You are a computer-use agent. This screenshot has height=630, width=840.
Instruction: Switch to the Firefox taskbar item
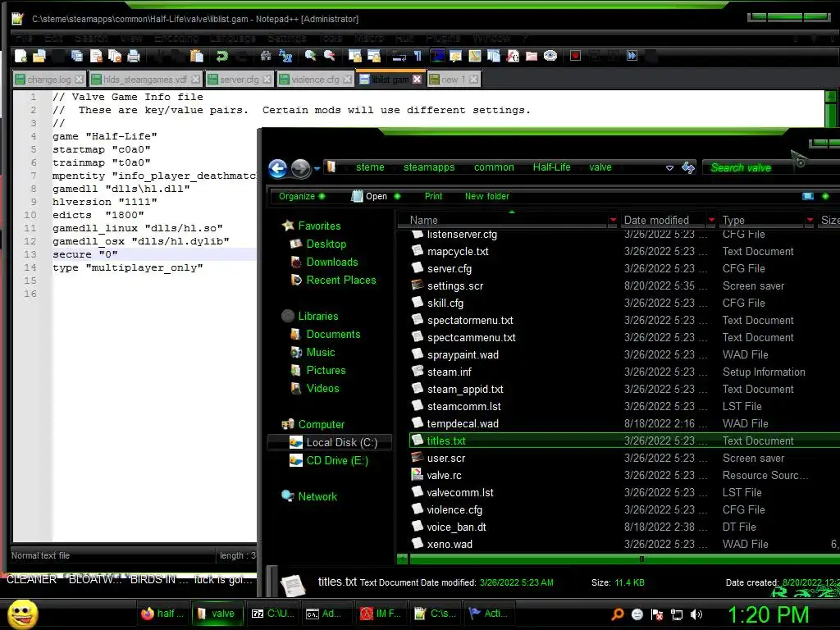tap(162, 614)
